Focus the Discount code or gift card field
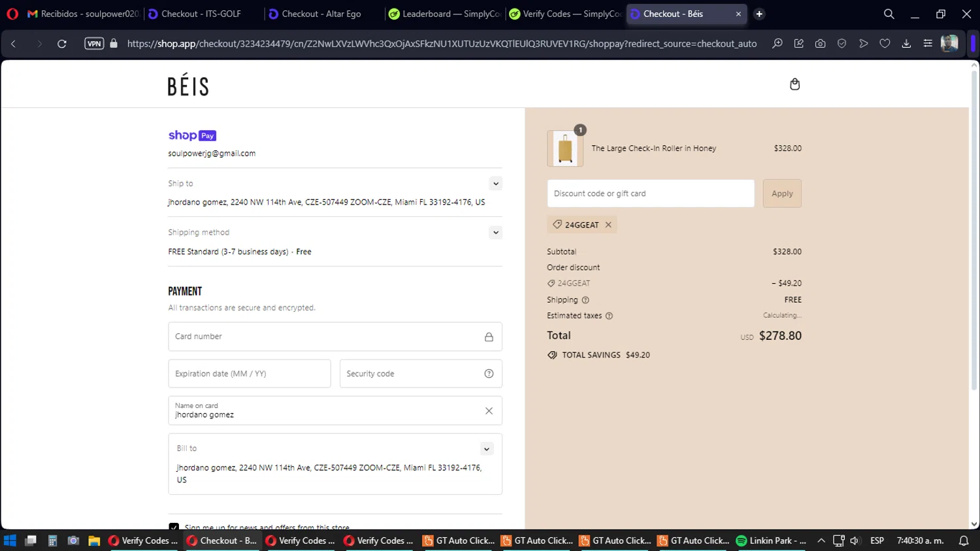Viewport: 980px width, 551px height. click(651, 193)
